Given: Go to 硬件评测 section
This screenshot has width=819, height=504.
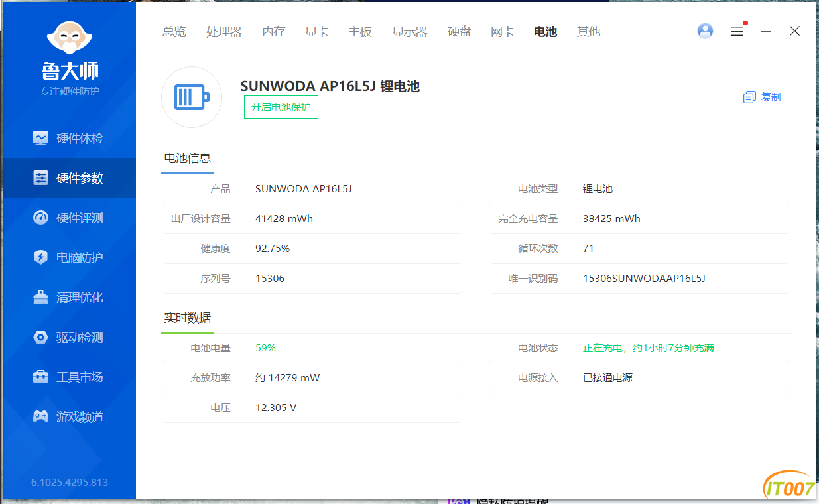Looking at the screenshot, I should [x=69, y=218].
